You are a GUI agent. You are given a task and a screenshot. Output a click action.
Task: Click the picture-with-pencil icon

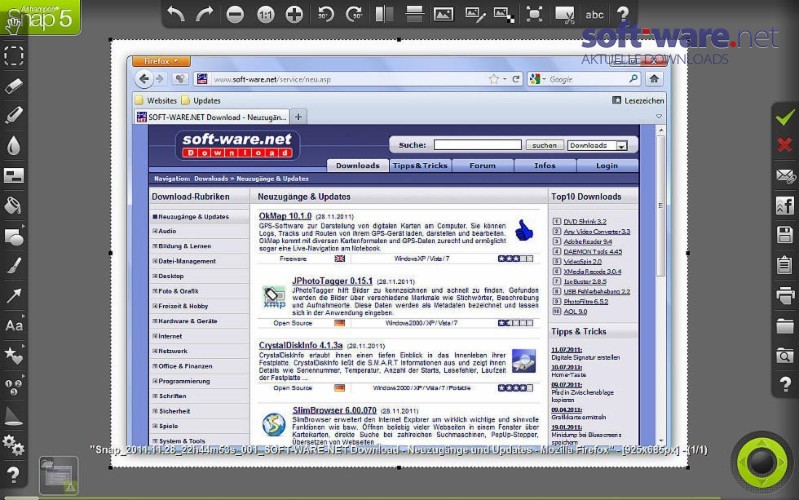[x=474, y=14]
